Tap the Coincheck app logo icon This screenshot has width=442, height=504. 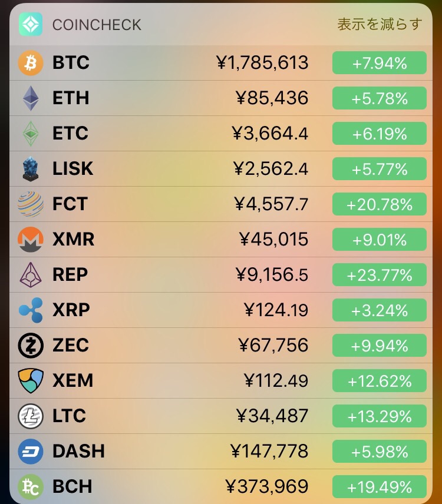31,24
